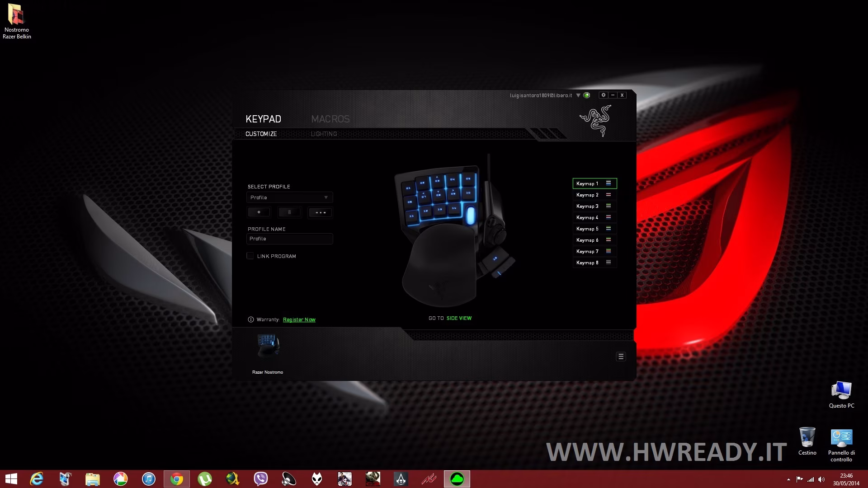Screen dimensions: 868x488
Task: Open the Select Profile dropdown
Action: tap(289, 197)
